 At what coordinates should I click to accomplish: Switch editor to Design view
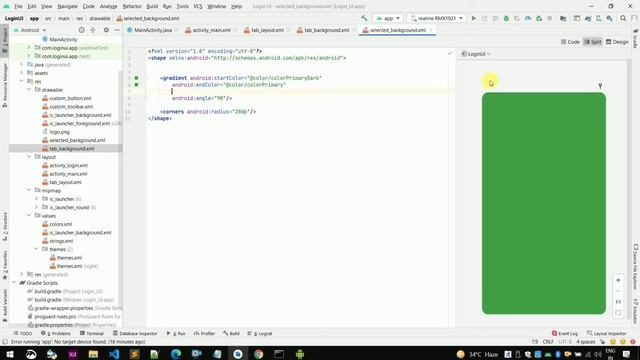pyautogui.click(x=617, y=42)
